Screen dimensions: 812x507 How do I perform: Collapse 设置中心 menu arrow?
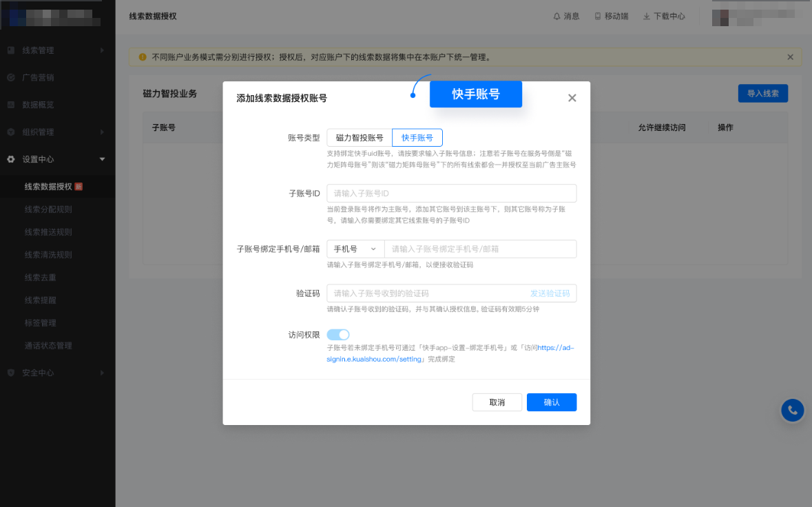pos(102,159)
